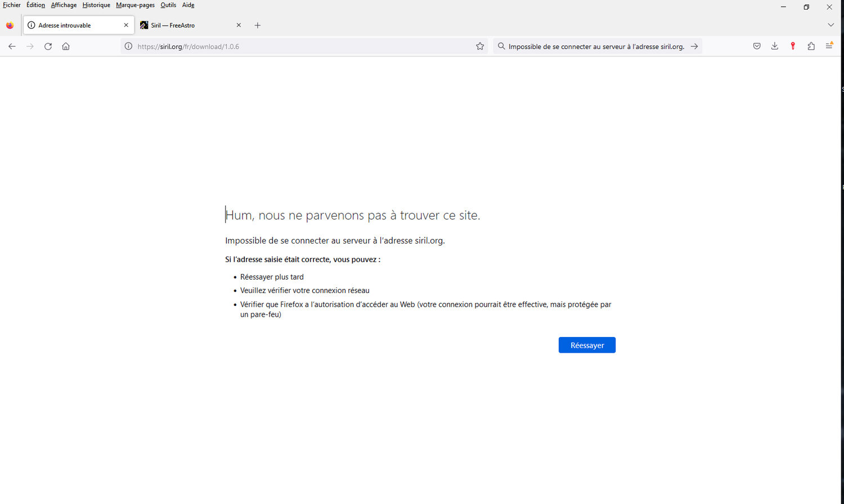Image resolution: width=844 pixels, height=504 pixels.
Task: Click the blue Réessayer button
Action: [x=587, y=345]
